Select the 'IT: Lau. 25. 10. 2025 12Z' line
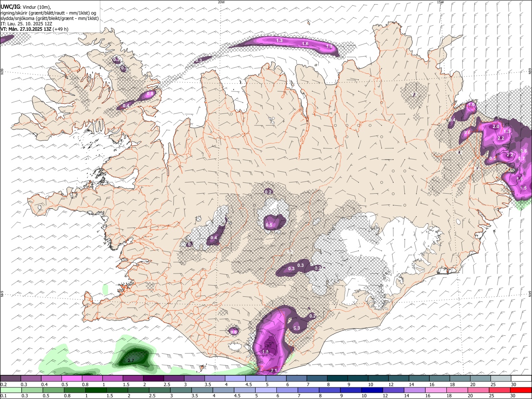The image size is (532, 399). (x=26, y=24)
